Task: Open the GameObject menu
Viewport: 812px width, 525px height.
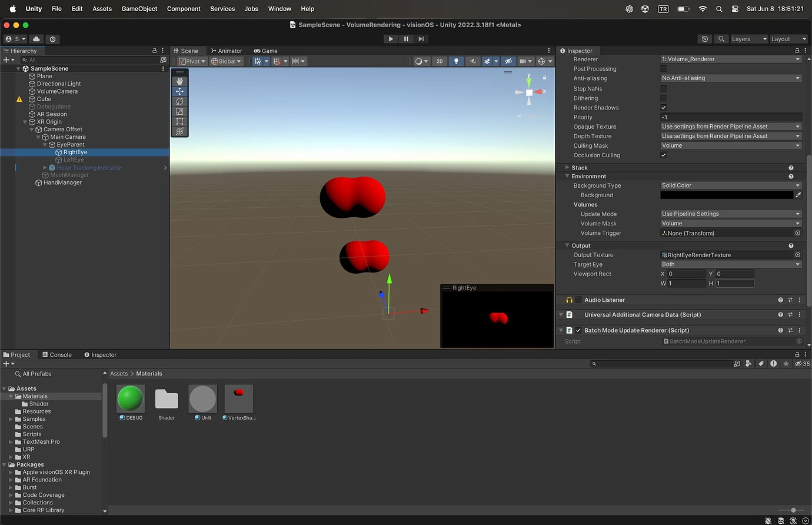Action: coord(139,8)
